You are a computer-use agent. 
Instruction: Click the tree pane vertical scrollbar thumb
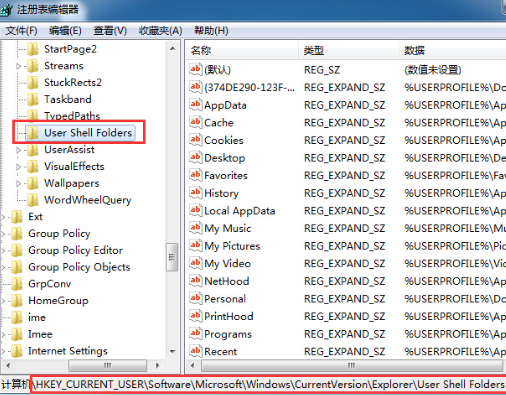[172, 257]
